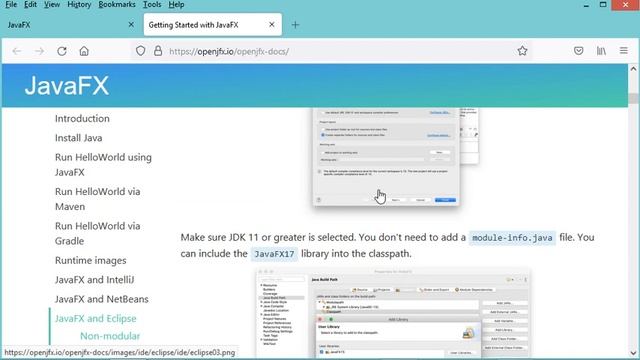The height and width of the screenshot is (360, 640).
Task: Navigate to Runtime images section
Action: pyautogui.click(x=91, y=260)
